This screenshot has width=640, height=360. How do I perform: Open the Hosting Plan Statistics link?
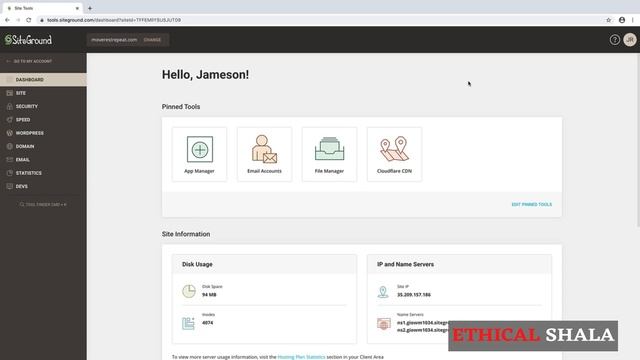[301, 357]
